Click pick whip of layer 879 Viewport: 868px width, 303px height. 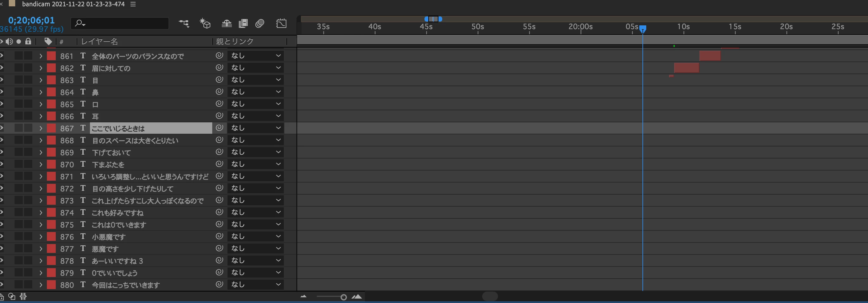(219, 272)
